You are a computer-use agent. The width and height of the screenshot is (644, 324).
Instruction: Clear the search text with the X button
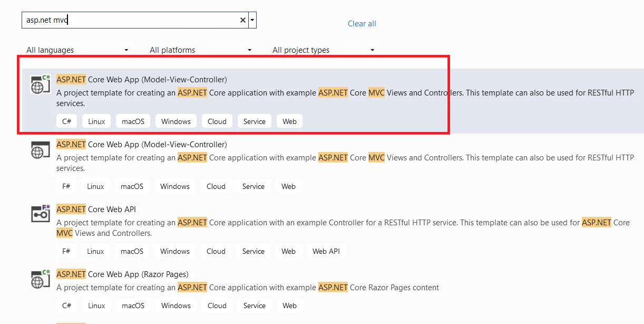tap(243, 20)
